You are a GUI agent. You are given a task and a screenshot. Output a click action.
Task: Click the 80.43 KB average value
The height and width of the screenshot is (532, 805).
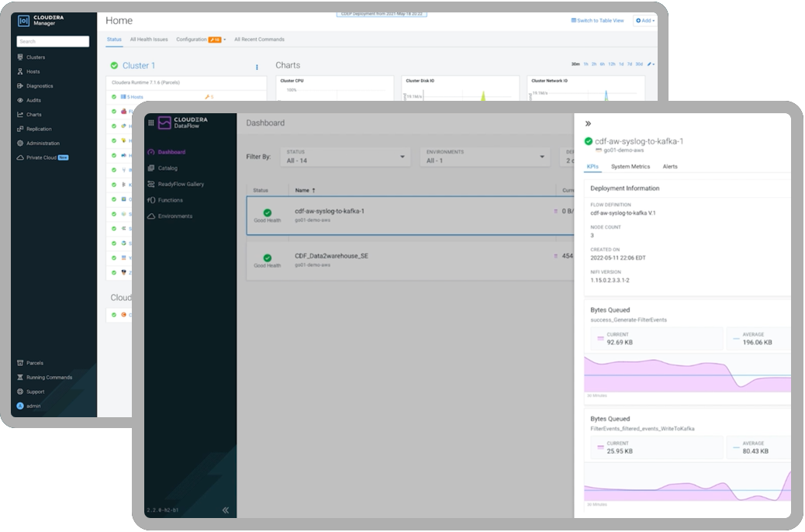point(755,451)
